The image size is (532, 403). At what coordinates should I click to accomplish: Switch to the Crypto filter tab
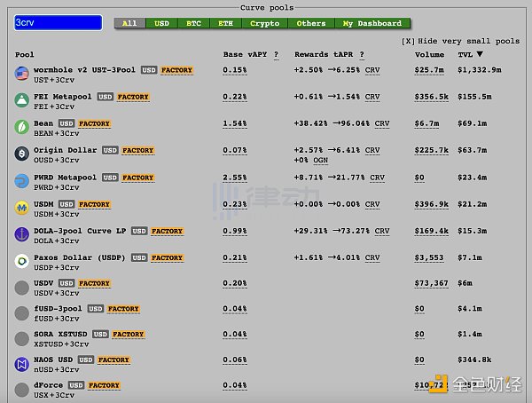click(264, 23)
